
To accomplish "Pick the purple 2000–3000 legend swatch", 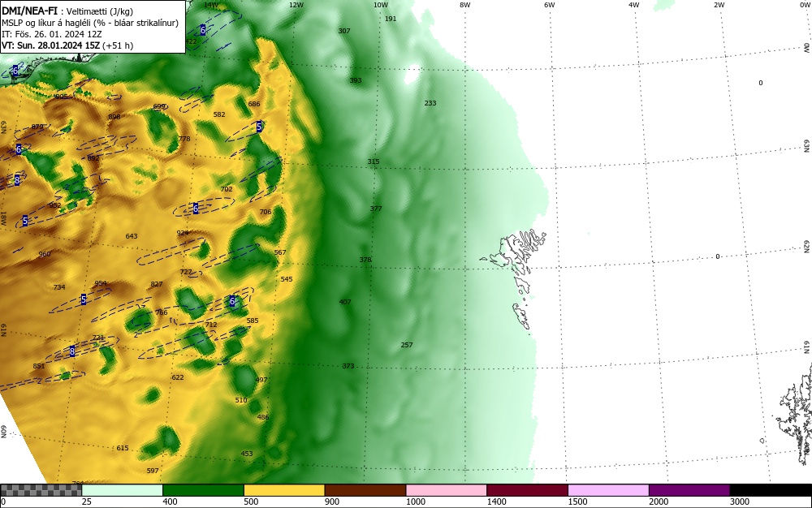I will pos(689,490).
